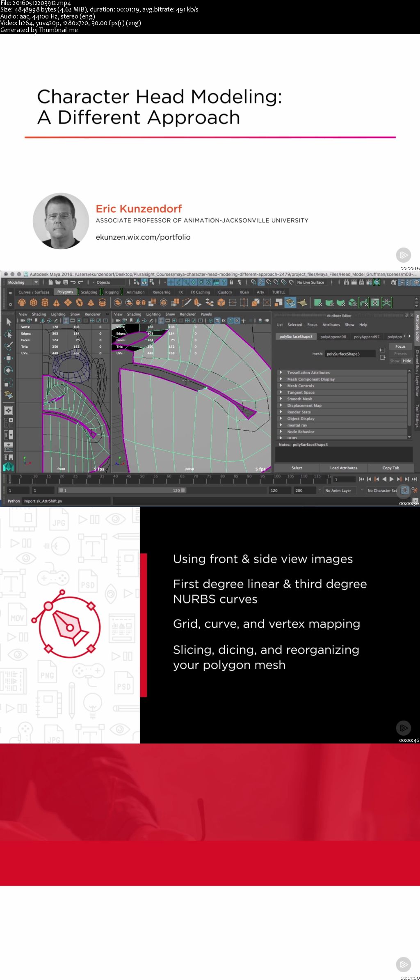Click the Maya logo at toolbox bottom
420x980 pixels.
click(8, 467)
